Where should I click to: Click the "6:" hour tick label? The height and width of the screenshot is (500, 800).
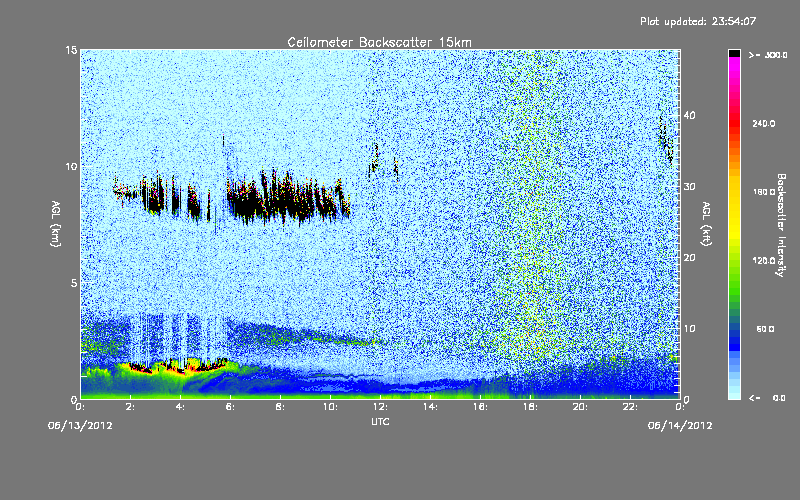click(230, 407)
